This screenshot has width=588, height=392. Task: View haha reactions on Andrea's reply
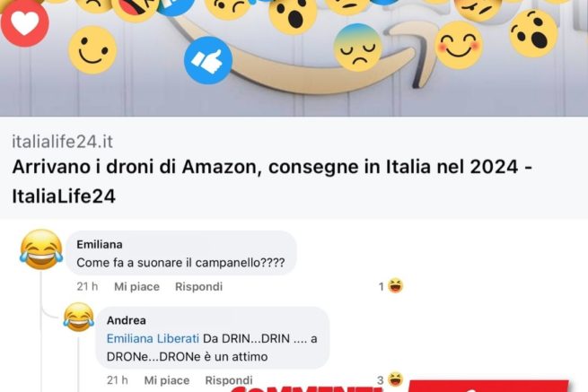pyautogui.click(x=390, y=380)
